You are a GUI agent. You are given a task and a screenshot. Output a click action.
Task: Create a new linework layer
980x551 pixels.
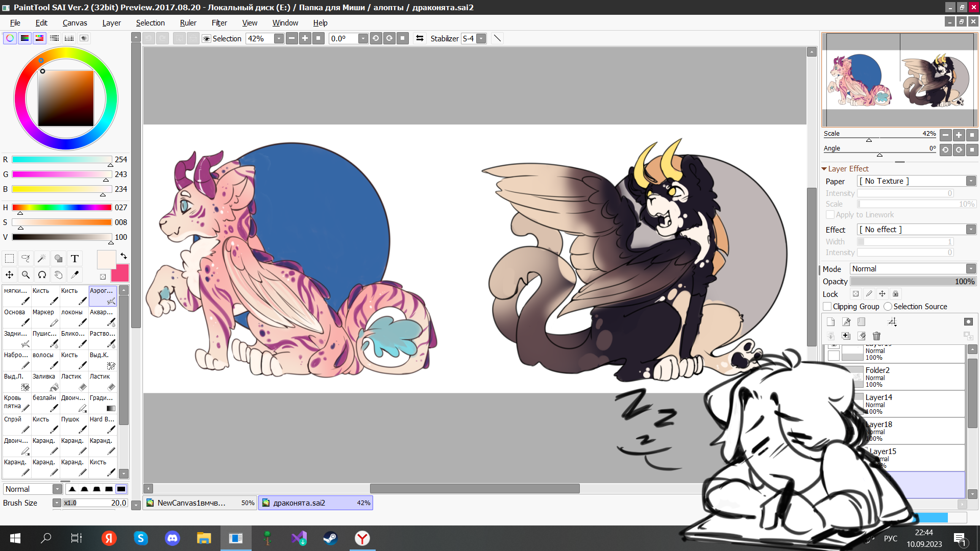pyautogui.click(x=846, y=321)
